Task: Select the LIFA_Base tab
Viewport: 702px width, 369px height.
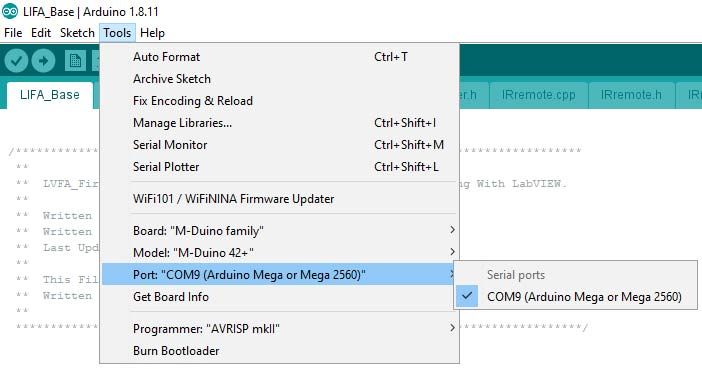Action: 50,95
